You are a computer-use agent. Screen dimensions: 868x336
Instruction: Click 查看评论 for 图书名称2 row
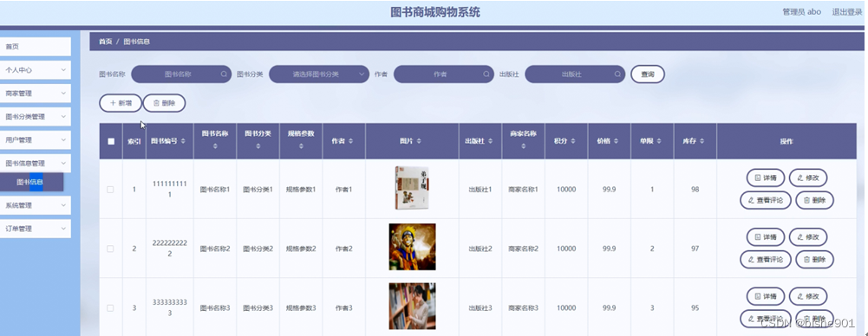click(x=766, y=259)
